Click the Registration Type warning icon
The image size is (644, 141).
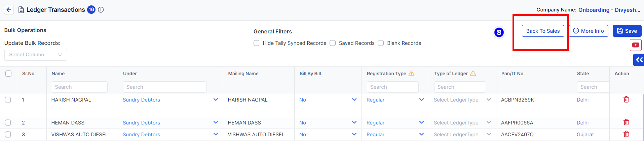[x=411, y=74]
